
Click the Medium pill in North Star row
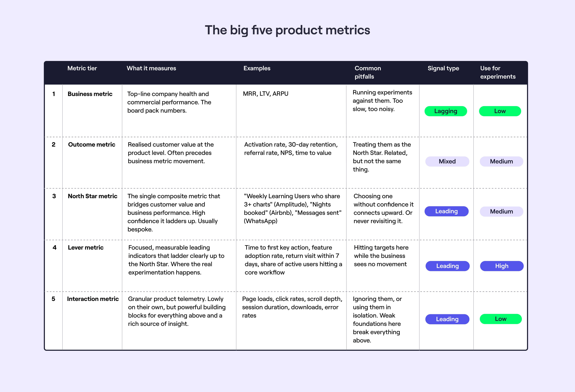click(x=501, y=212)
